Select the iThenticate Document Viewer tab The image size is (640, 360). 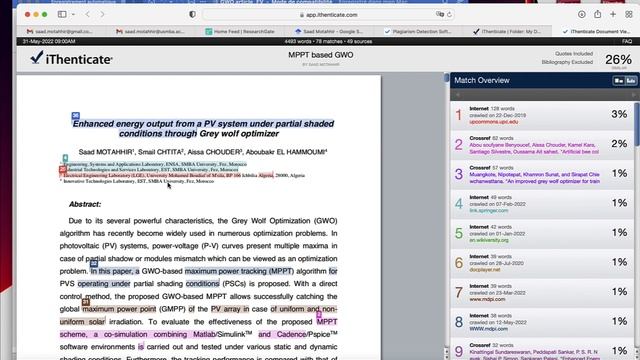pyautogui.click(x=596, y=31)
